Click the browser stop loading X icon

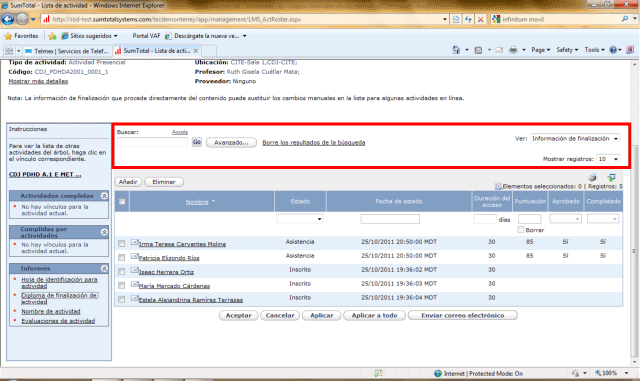480,19
